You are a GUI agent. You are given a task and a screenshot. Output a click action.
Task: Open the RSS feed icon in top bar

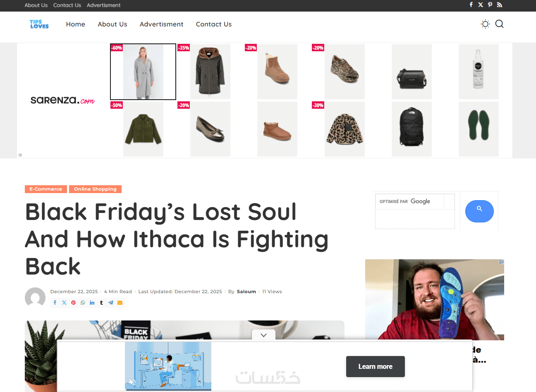coord(500,5)
